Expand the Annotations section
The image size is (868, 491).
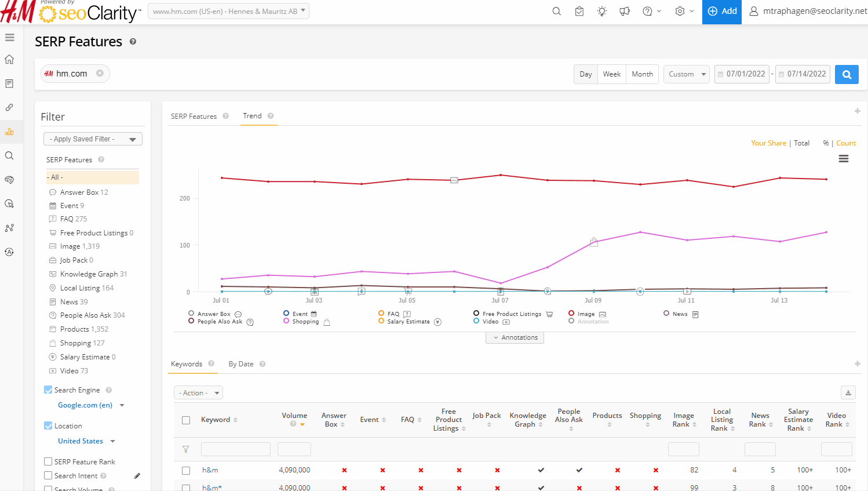(x=515, y=337)
